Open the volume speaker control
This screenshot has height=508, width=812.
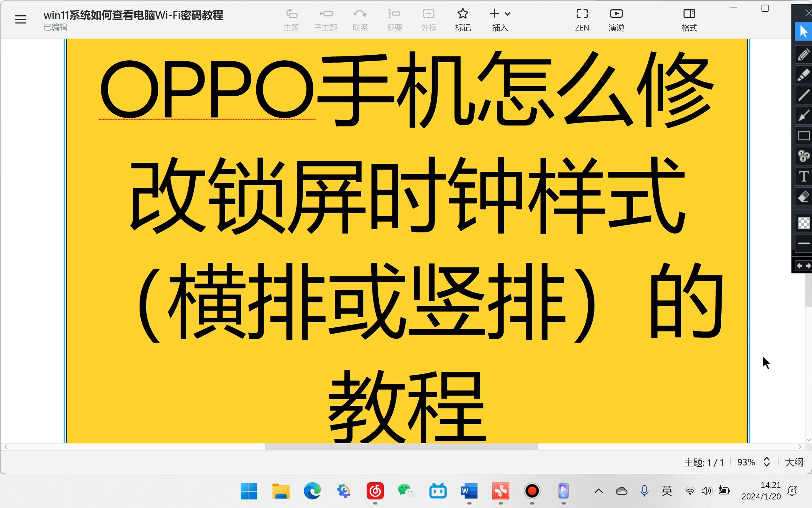(706, 491)
